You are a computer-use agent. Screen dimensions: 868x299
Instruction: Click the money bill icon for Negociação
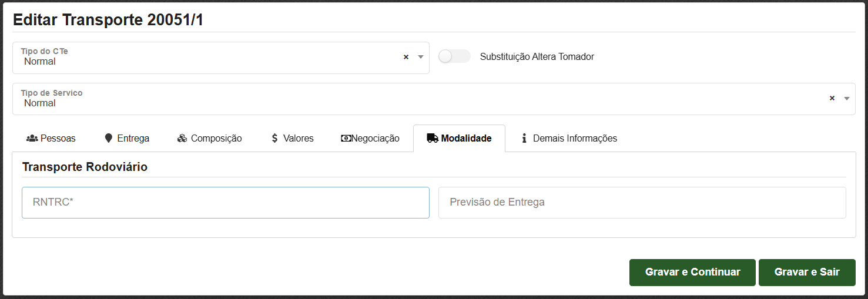[x=346, y=139]
